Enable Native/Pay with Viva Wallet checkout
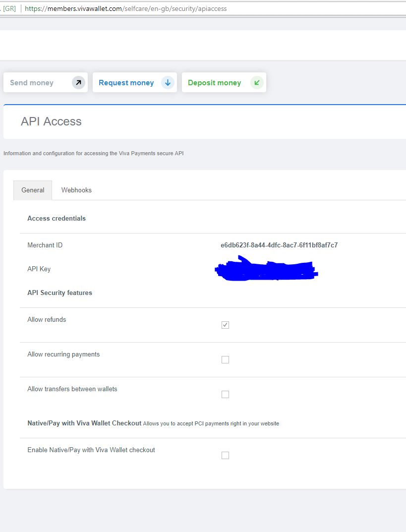The width and height of the screenshot is (406, 532). [x=226, y=455]
